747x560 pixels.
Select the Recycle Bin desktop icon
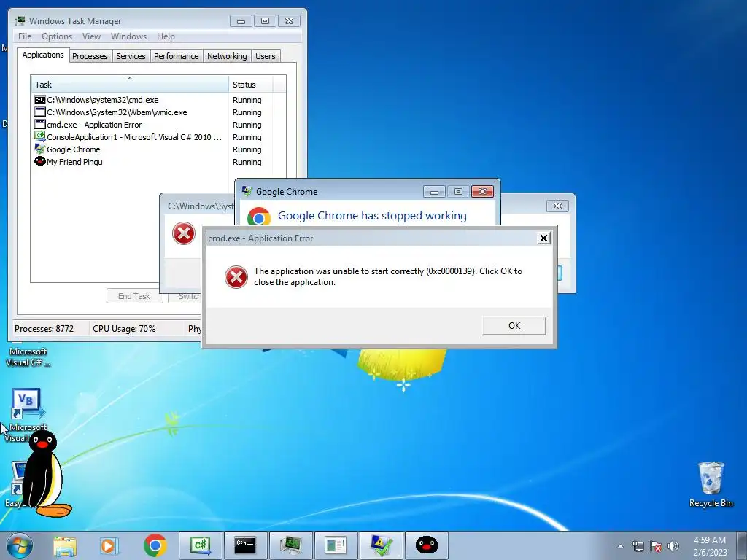point(711,484)
